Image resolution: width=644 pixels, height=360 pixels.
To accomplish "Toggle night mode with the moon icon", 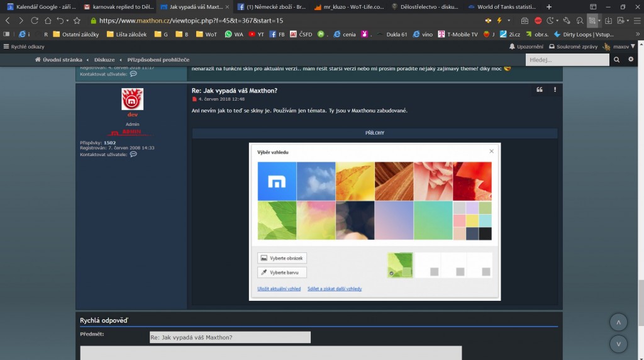I will click(550, 21).
